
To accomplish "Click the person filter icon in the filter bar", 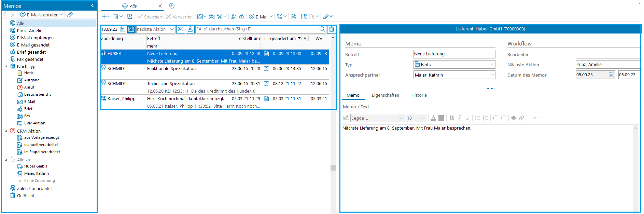I will [190, 29].
